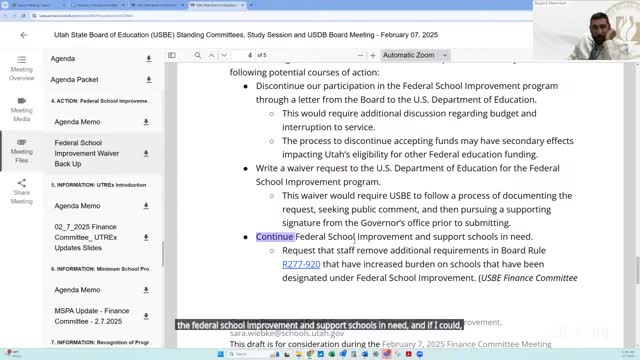Open the Agenda document in the list
The image size is (640, 360).
(63, 59)
